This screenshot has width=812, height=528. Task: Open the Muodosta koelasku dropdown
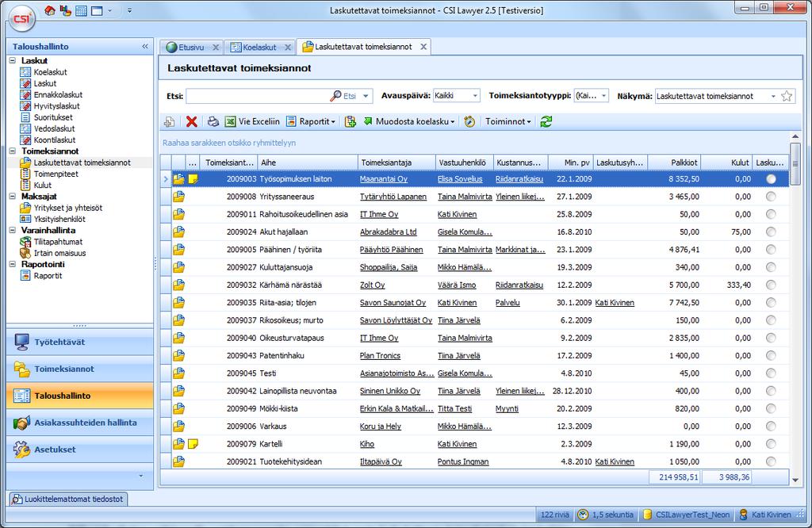coord(409,121)
